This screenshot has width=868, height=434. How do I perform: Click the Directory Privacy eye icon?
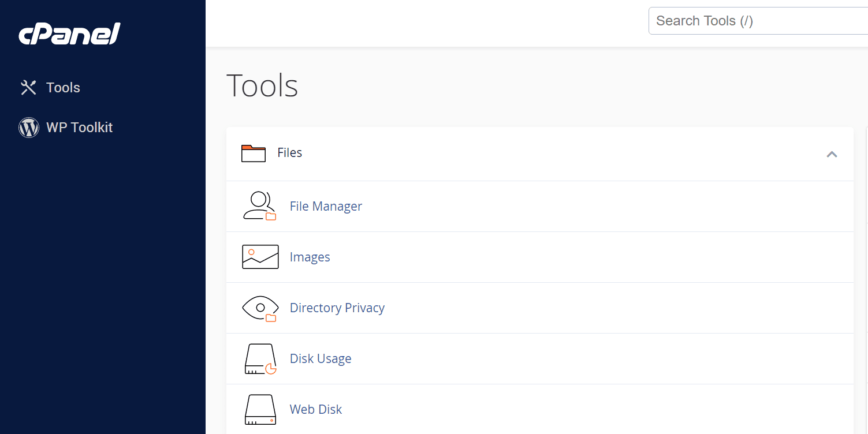(x=260, y=308)
